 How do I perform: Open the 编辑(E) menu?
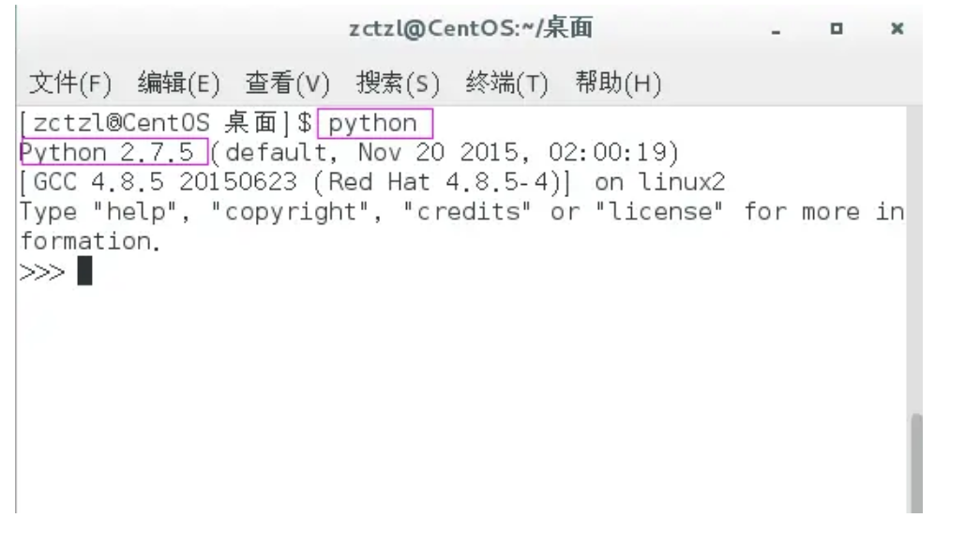177,88
